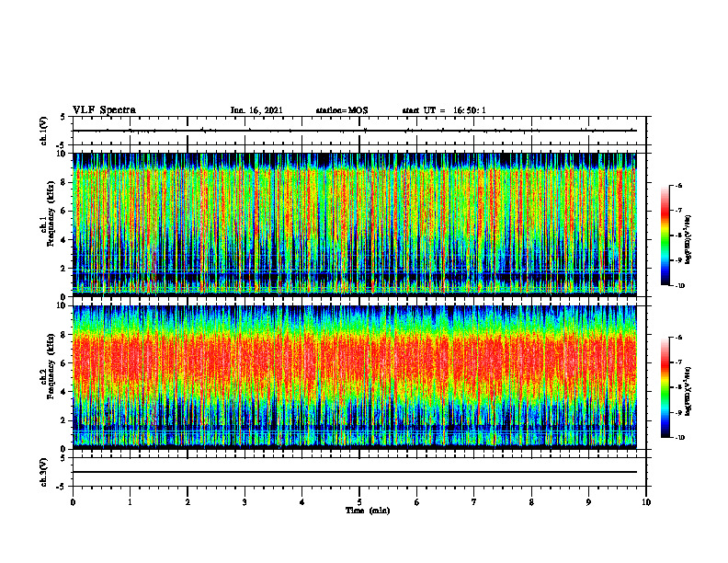Select the ch.1 colorbar log(PSD) unit label
The height and width of the screenshot is (563, 728).
point(688,239)
